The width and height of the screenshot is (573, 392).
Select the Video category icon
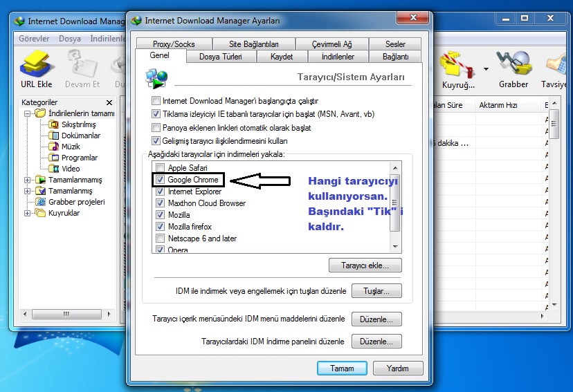(x=55, y=169)
